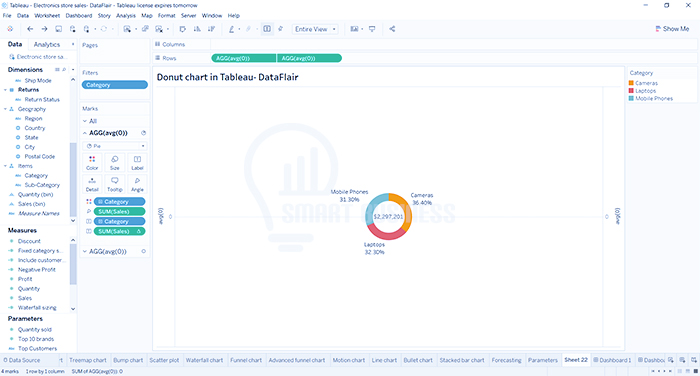Open the Pie mark type dropdown
The image size is (700, 376).
click(x=115, y=146)
